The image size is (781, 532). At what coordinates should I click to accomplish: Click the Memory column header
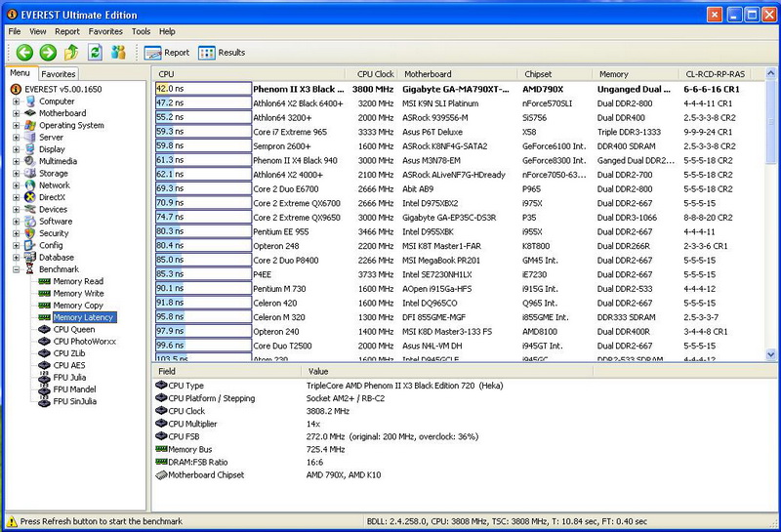click(636, 74)
